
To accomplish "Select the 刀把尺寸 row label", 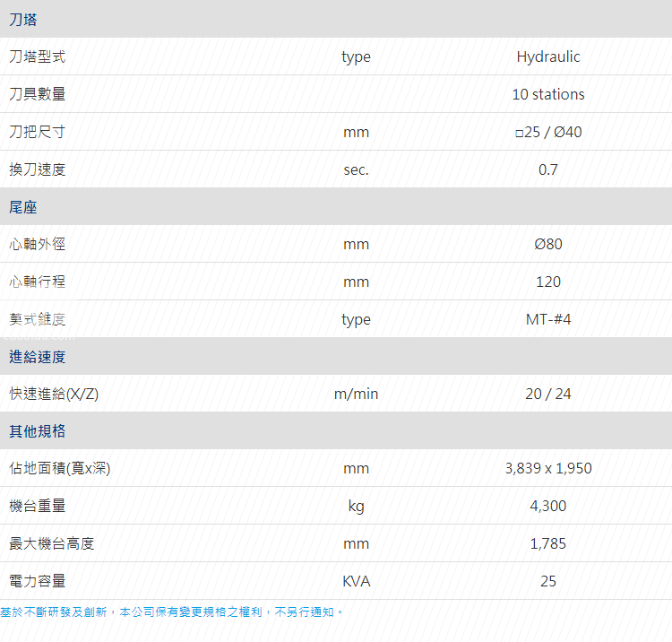I will pyautogui.click(x=37, y=132).
